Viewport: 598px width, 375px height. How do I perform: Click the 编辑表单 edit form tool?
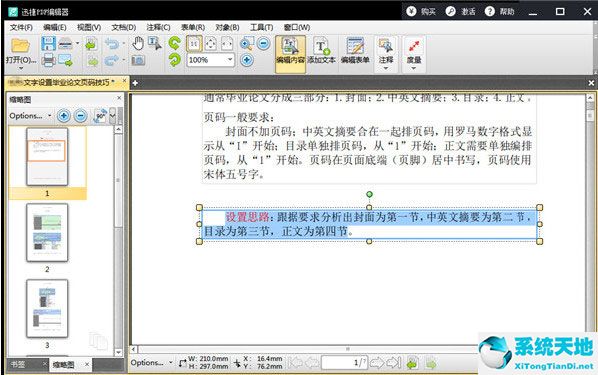(x=355, y=50)
